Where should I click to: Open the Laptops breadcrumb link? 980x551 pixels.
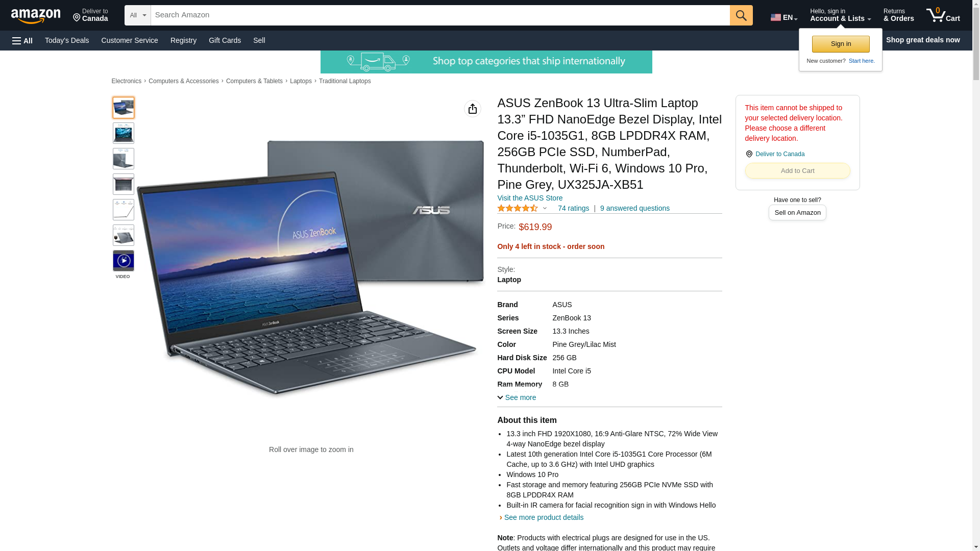[301, 81]
